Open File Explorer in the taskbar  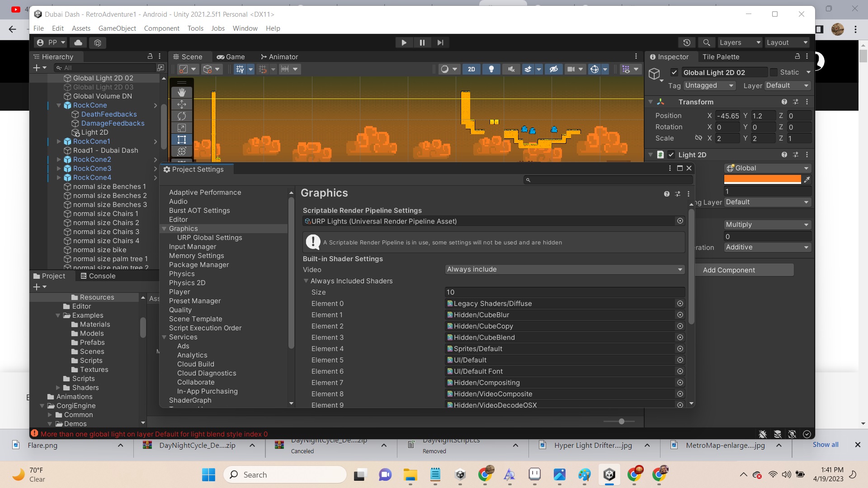pyautogui.click(x=410, y=474)
